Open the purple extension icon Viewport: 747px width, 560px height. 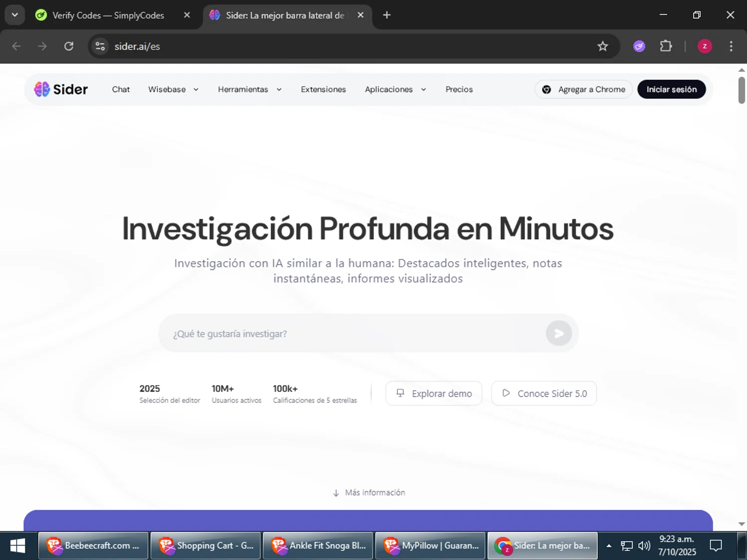639,46
